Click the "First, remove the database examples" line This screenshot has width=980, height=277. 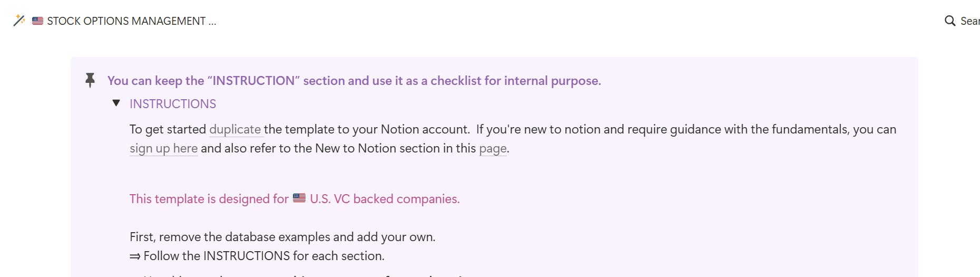tap(282, 237)
